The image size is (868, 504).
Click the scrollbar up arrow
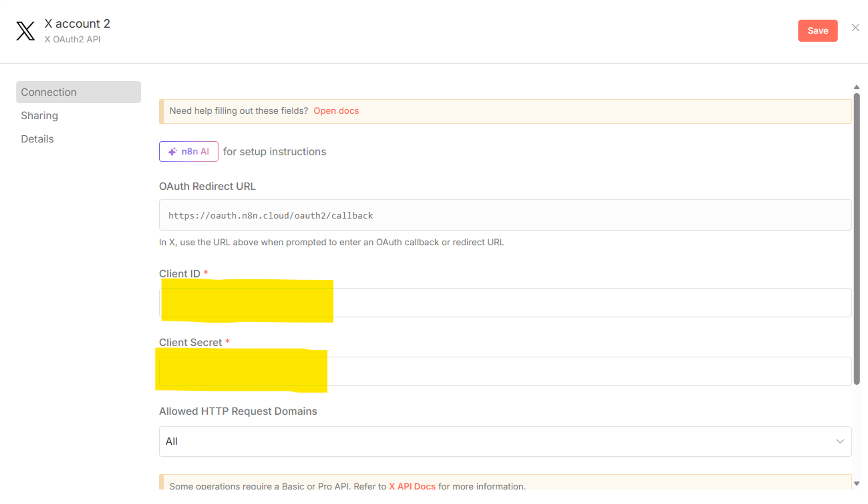tap(857, 87)
